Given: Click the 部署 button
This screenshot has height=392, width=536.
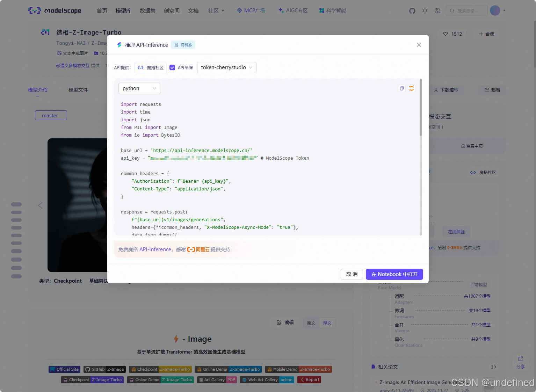Looking at the screenshot, I should coord(492,90).
